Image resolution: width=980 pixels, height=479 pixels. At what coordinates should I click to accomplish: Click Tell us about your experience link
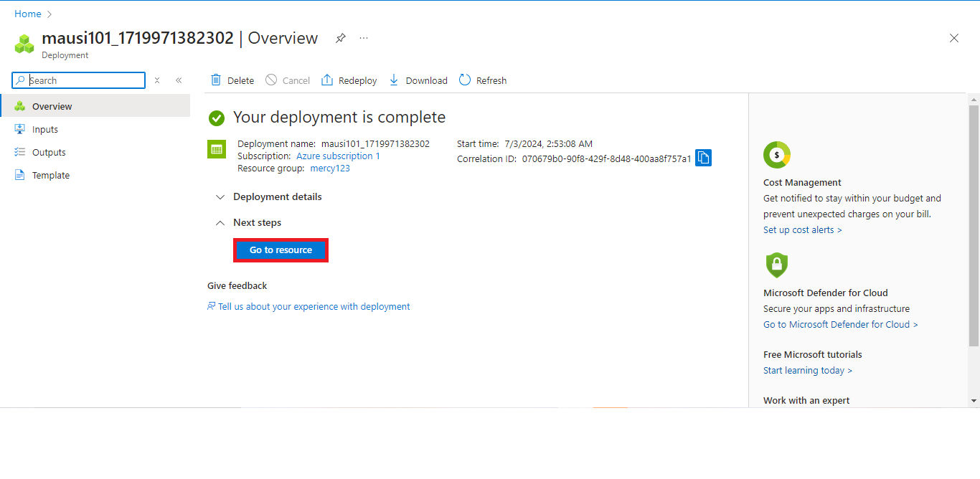pos(314,306)
